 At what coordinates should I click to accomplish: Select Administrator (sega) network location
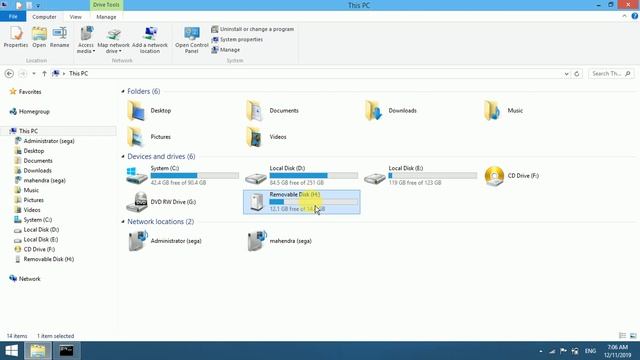coord(164,241)
